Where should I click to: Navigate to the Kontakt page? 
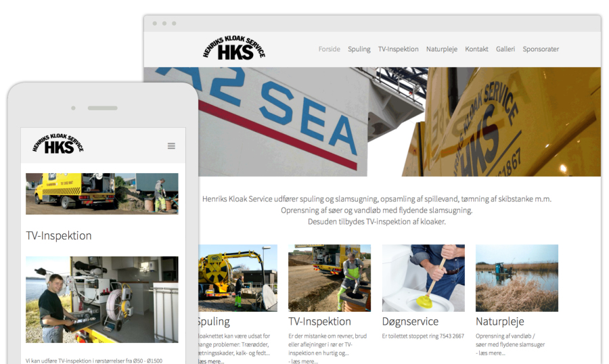click(x=476, y=49)
